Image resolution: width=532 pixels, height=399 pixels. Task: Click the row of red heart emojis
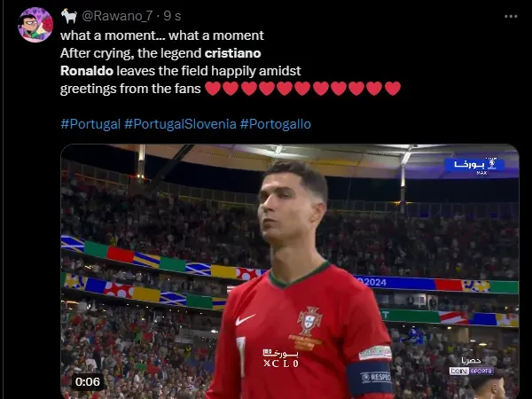[303, 89]
